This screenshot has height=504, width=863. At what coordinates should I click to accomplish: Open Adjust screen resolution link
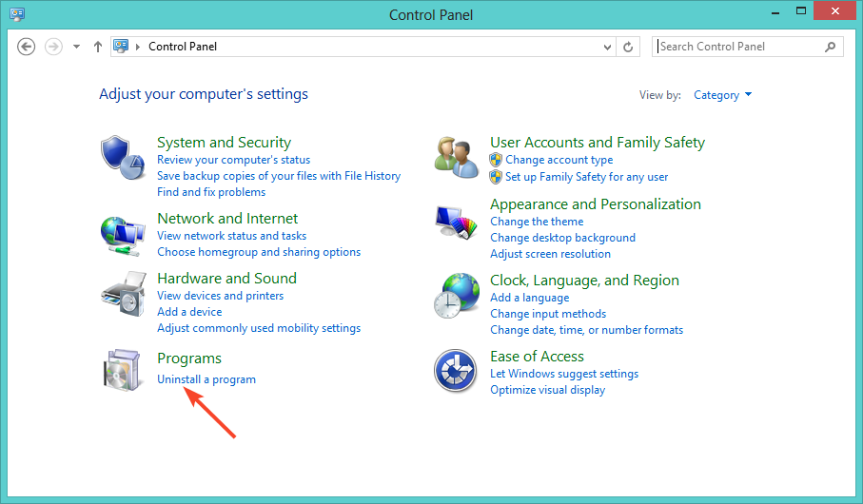[x=550, y=254]
